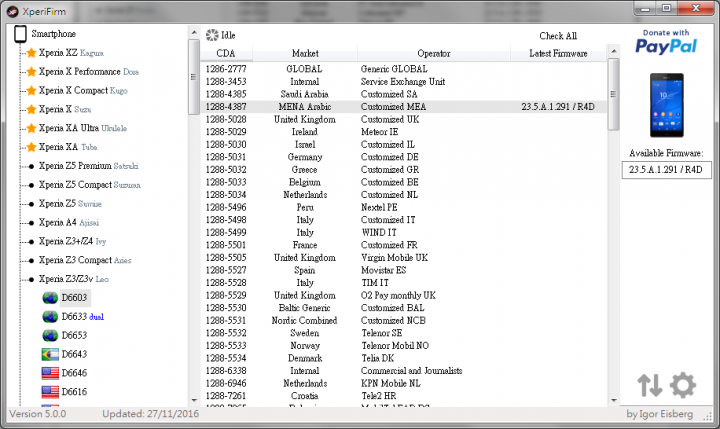Select the 1288-4385 Customized SA row
The image size is (720, 429).
click(x=404, y=94)
